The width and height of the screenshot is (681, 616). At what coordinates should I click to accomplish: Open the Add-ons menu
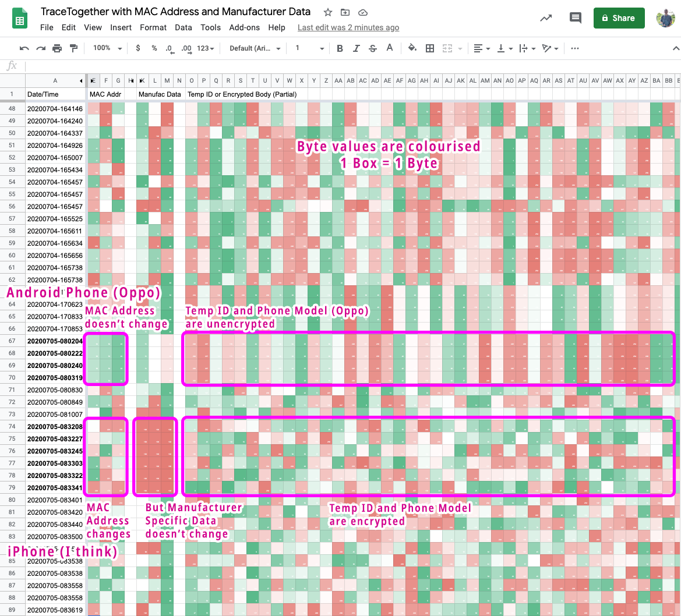click(x=245, y=27)
